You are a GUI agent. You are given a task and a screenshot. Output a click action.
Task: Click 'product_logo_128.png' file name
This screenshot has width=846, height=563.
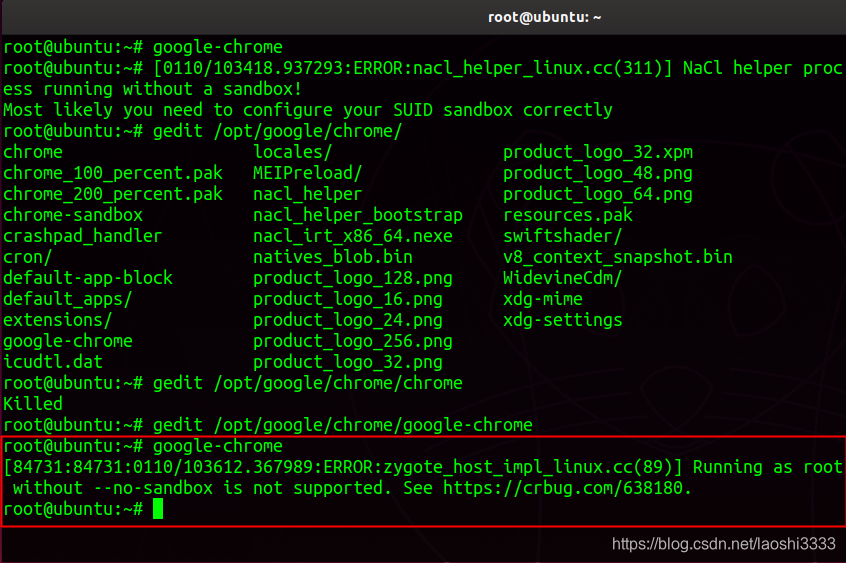click(x=353, y=279)
